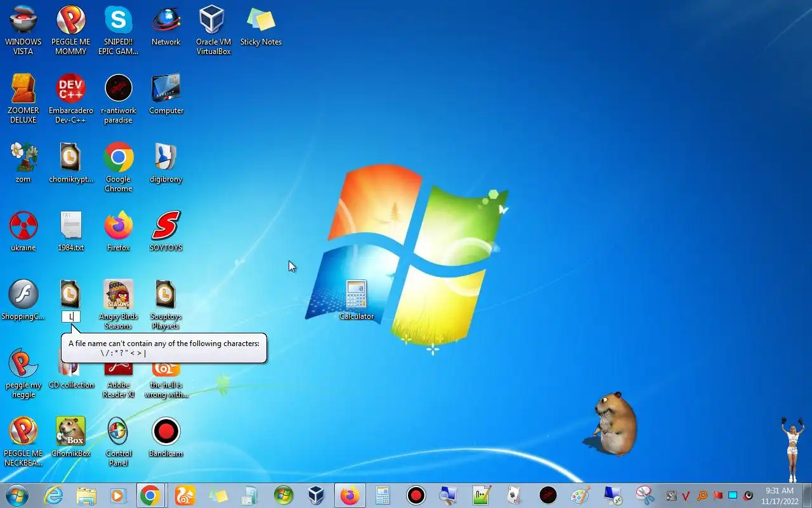Click inside the file rename text box
The width and height of the screenshot is (812, 508).
point(71,316)
